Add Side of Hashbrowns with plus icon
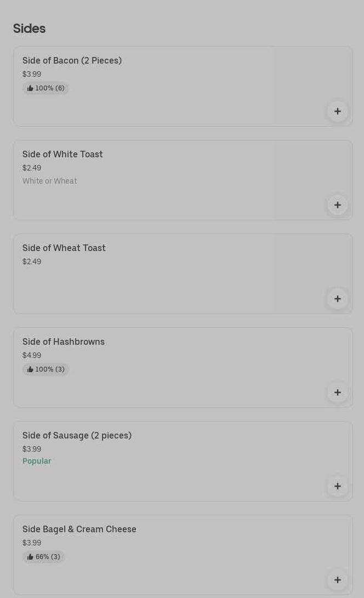 [x=337, y=392]
